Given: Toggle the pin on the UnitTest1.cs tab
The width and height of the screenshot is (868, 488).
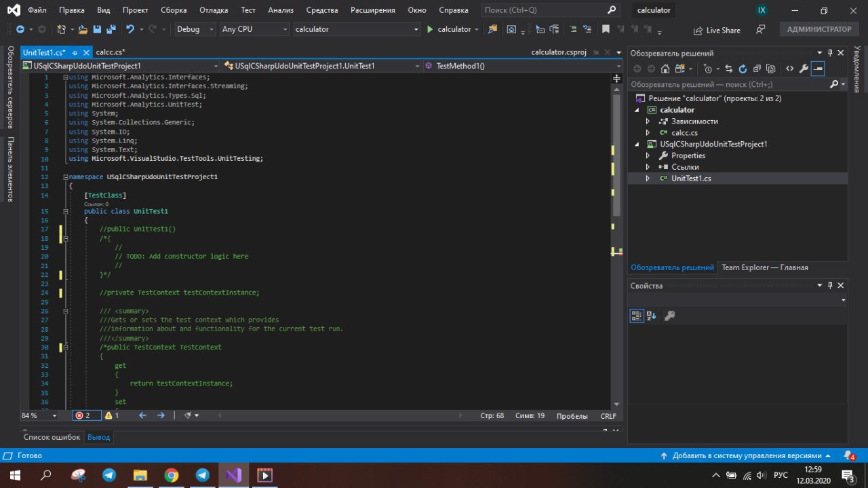Looking at the screenshot, I should 75,52.
